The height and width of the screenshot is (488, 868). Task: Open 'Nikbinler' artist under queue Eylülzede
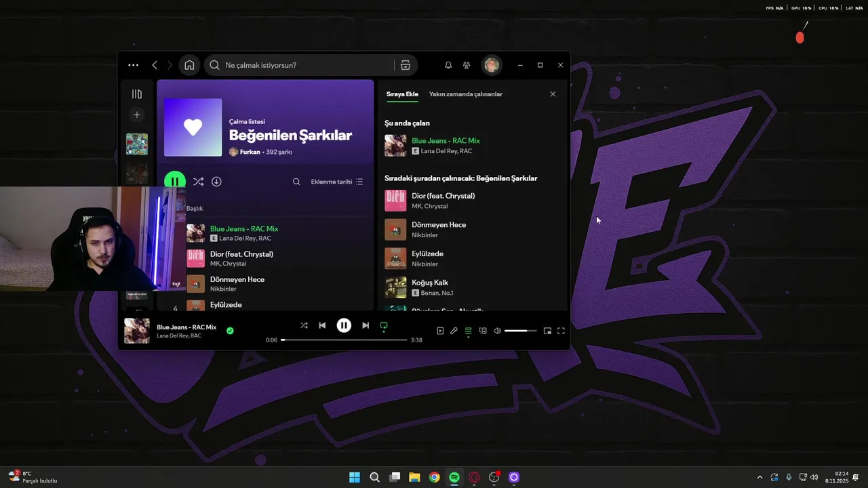pyautogui.click(x=425, y=264)
